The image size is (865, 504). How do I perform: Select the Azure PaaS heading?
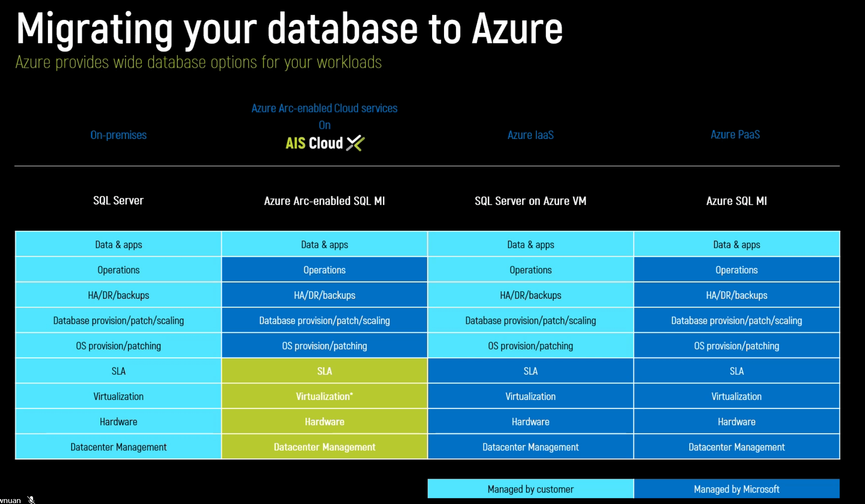(735, 135)
